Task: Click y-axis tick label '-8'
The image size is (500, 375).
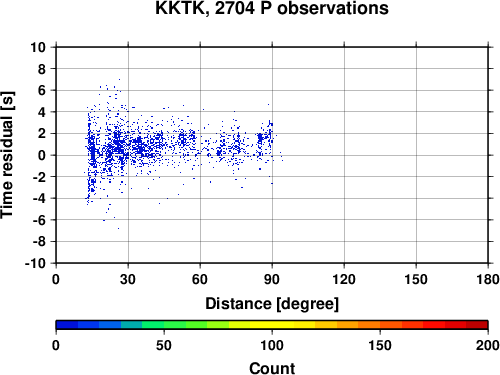Action: pos(39,241)
